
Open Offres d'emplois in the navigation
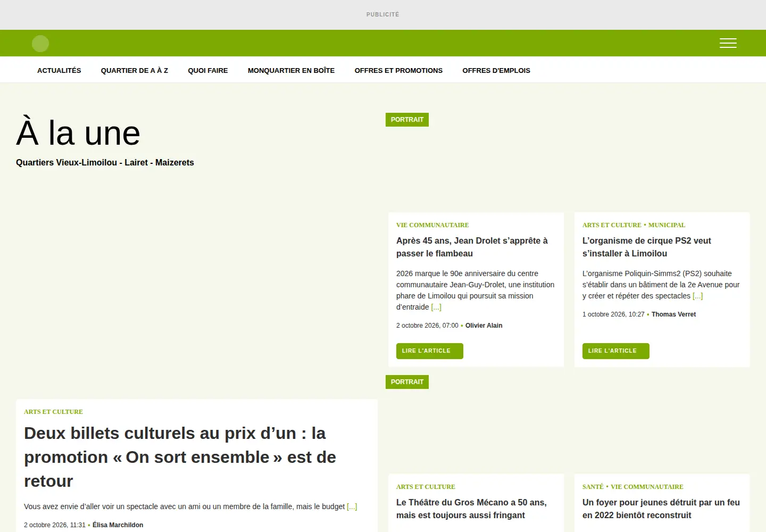pos(496,70)
